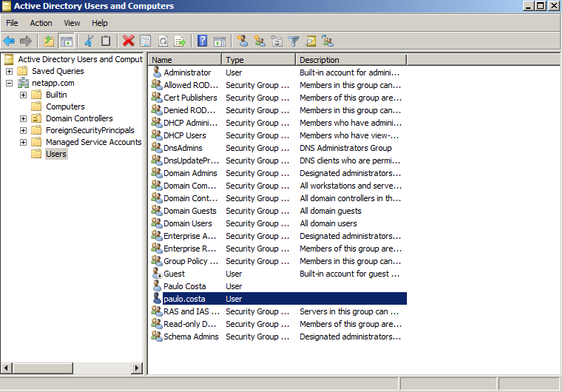The image size is (563, 392).
Task: Expand the Builtin container
Action: point(23,95)
